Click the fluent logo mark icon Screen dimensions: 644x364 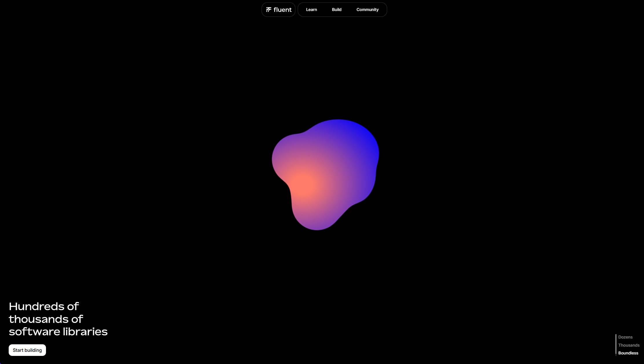[268, 10]
